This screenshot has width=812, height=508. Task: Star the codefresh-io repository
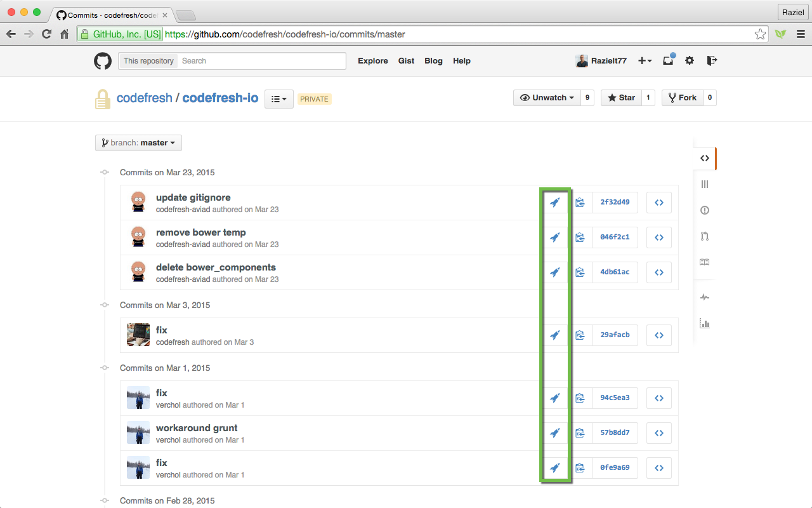[621, 98]
